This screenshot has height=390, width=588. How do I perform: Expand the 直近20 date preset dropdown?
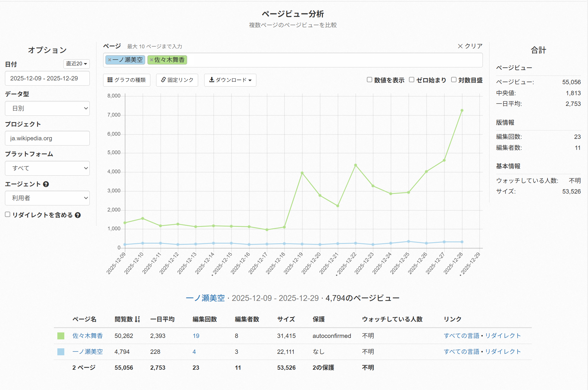[76, 64]
